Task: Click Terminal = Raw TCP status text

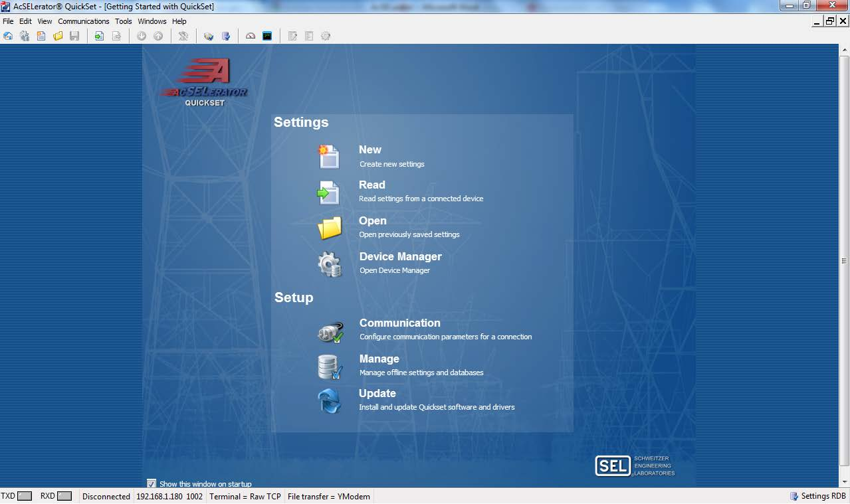Action: click(x=245, y=496)
